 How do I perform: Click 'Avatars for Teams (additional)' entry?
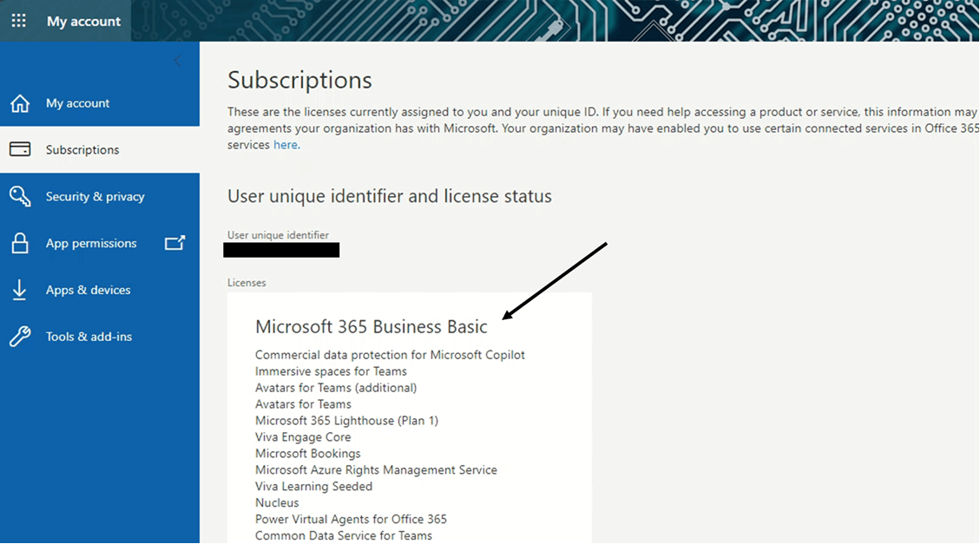(336, 388)
